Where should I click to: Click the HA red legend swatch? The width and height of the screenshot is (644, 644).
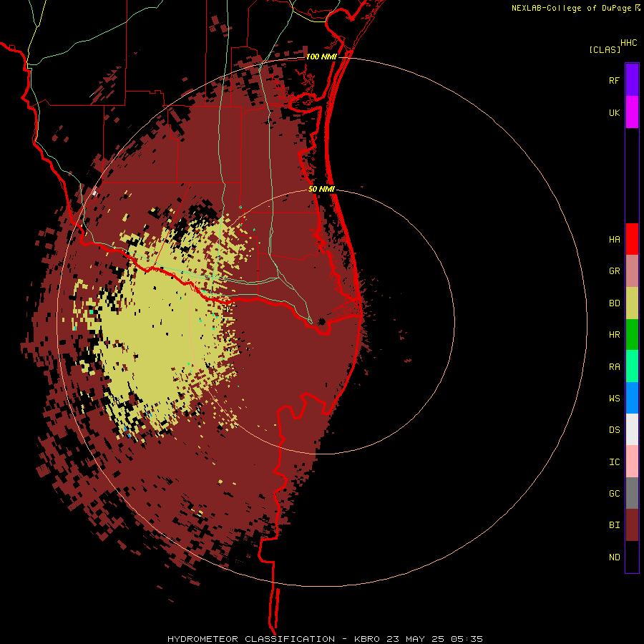(632, 239)
